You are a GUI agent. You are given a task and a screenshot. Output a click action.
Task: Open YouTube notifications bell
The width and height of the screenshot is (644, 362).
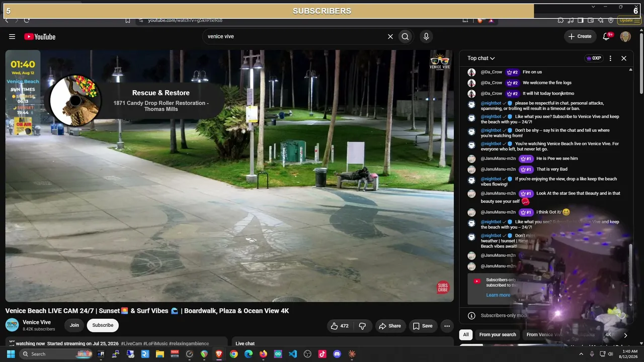[607, 37]
